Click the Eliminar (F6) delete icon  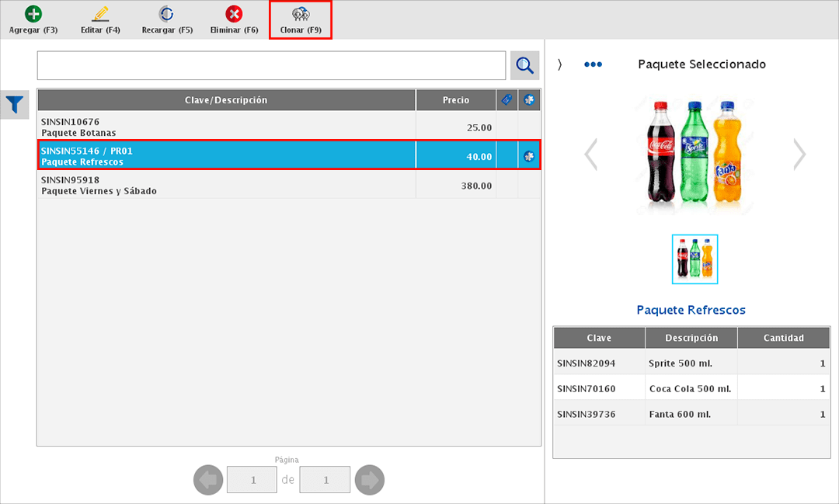(x=234, y=14)
